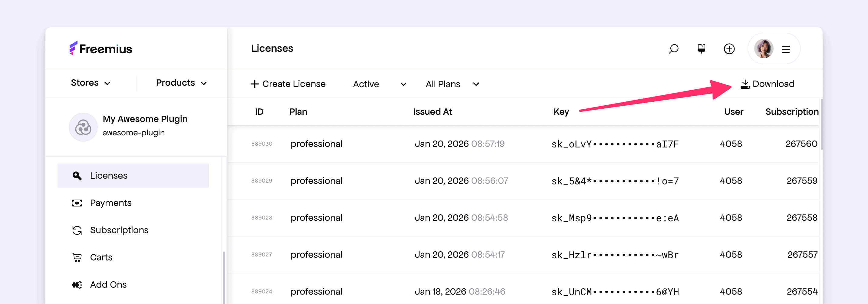Screen dimensions: 868x304
Task: Open the hamburger menu icon
Action: pyautogui.click(x=786, y=49)
